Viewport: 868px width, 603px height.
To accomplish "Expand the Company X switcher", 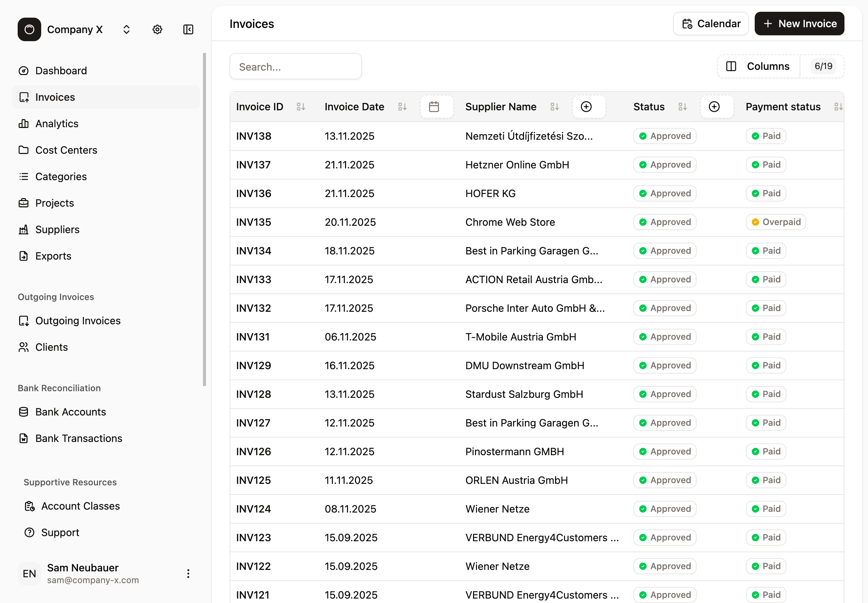I will (127, 29).
